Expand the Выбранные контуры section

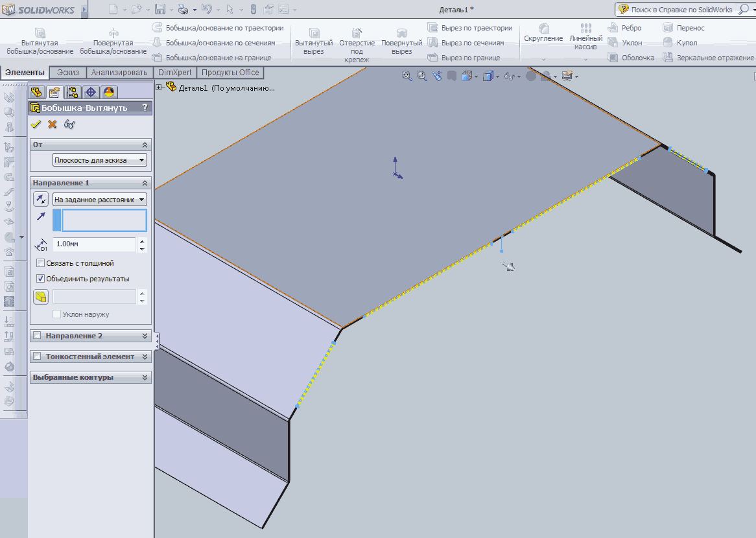click(145, 377)
